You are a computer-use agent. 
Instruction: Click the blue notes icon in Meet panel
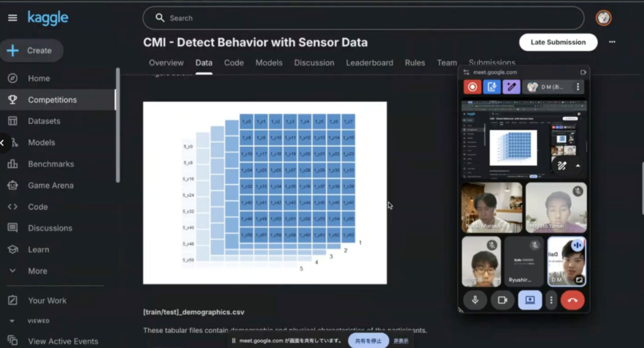(492, 87)
